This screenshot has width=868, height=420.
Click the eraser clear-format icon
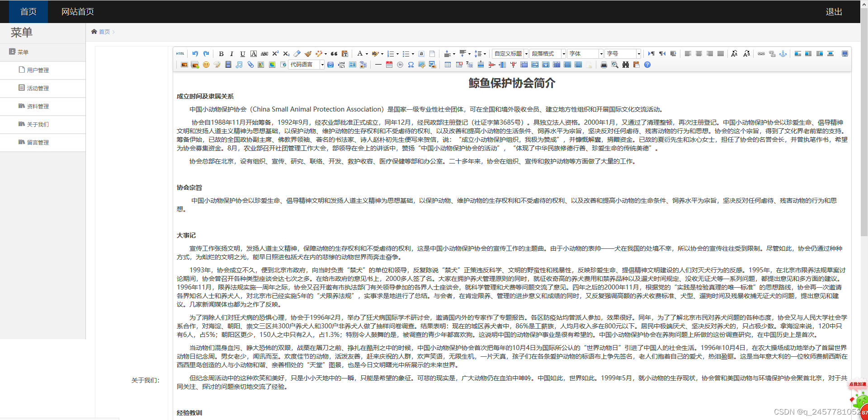point(297,54)
